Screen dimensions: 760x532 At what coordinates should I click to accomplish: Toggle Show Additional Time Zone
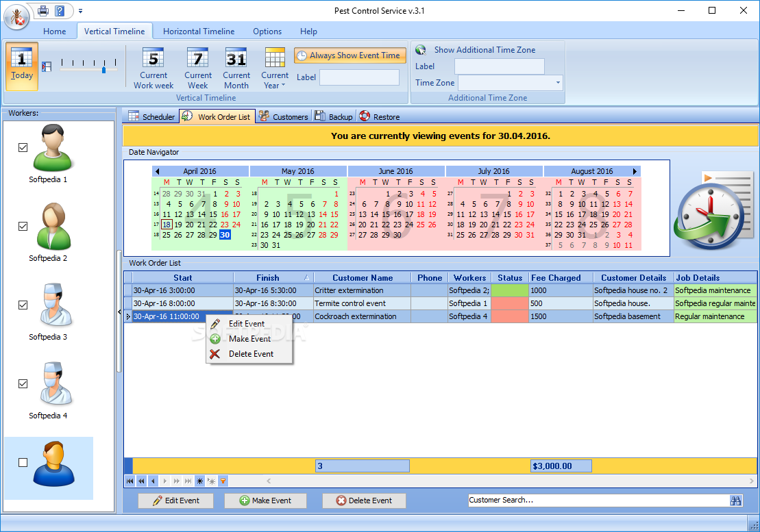click(x=476, y=50)
